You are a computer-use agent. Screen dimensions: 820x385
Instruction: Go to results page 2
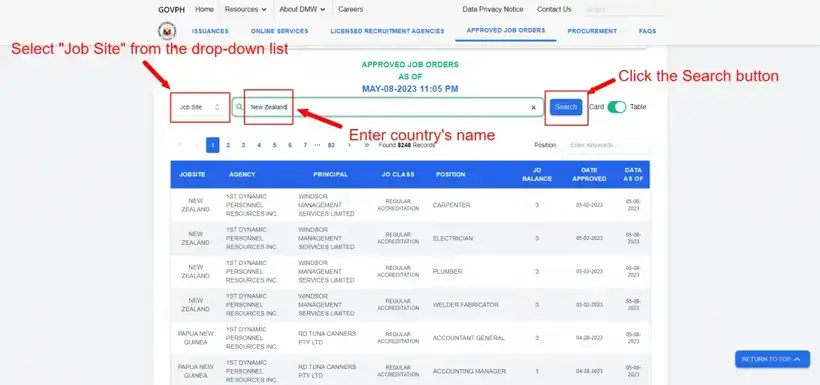pos(228,145)
